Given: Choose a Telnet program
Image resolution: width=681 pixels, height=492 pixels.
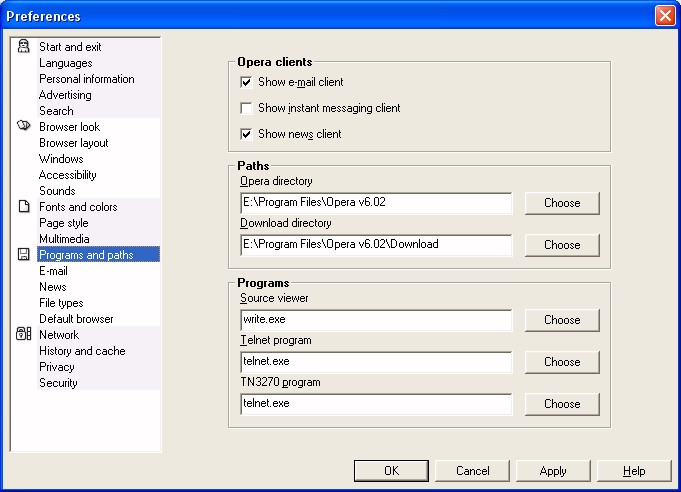Looking at the screenshot, I should click(562, 362).
